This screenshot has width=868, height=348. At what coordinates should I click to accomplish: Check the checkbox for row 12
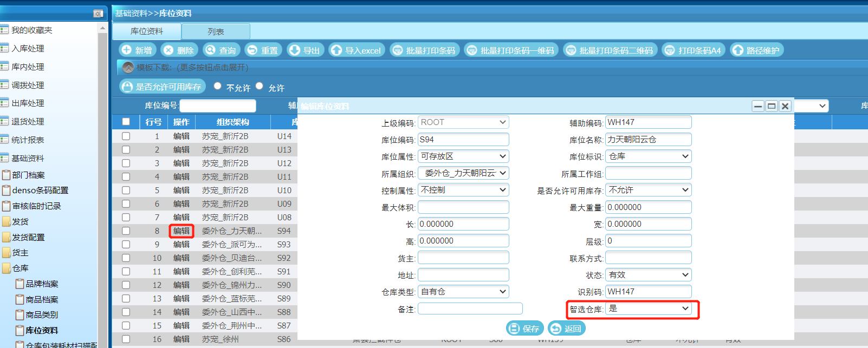coord(126,285)
